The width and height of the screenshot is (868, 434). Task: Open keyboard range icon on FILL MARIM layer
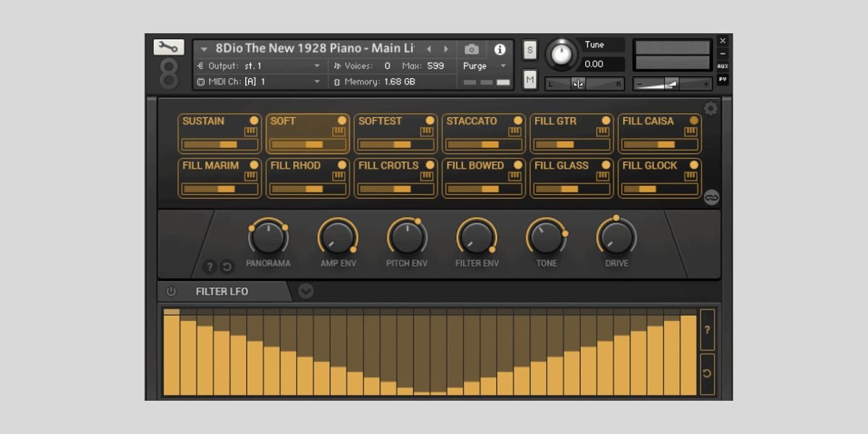(251, 176)
